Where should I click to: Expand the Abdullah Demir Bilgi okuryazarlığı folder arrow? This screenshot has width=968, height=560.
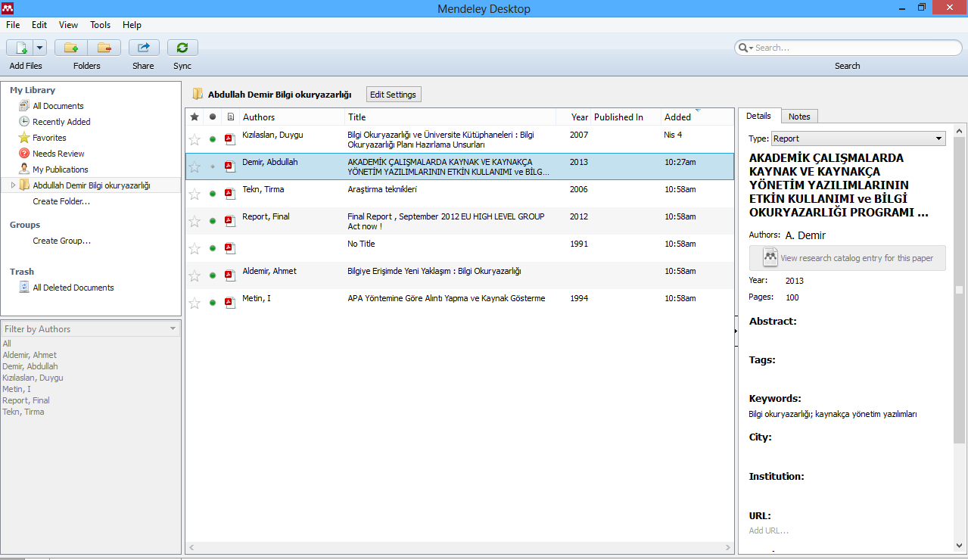pos(13,185)
